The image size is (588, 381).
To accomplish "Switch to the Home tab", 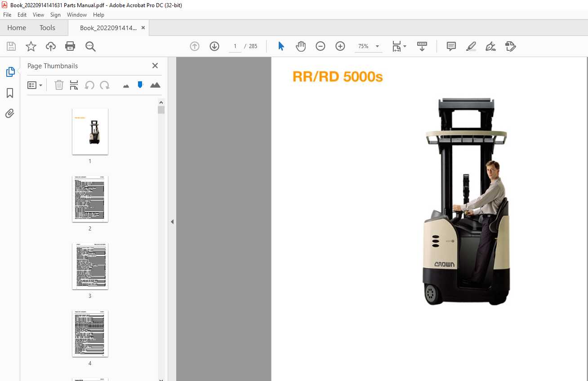I will 17,27.
